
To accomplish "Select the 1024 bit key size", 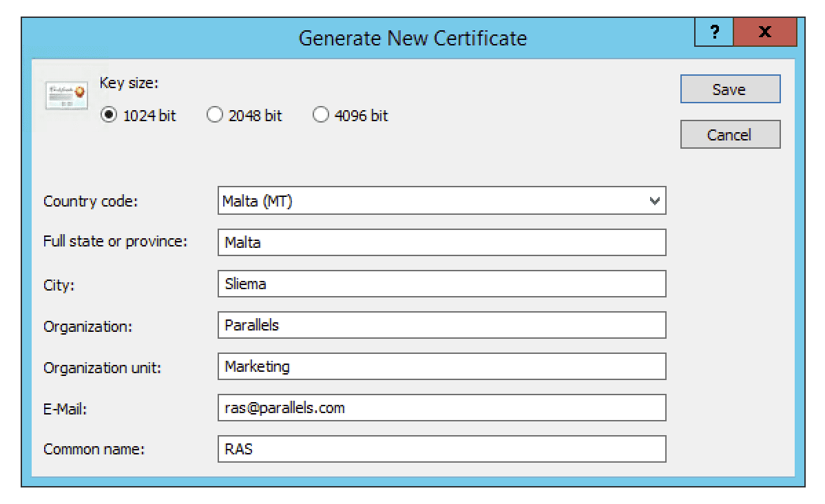I will point(109,116).
